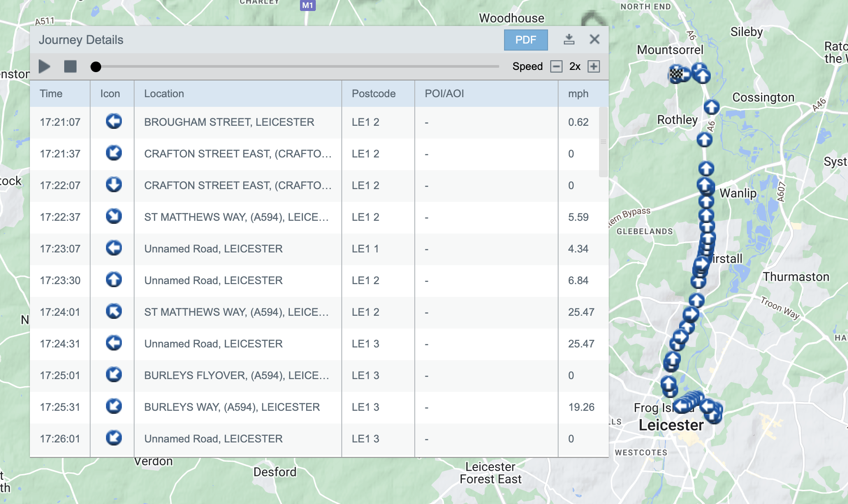Click the chequered finish flag on the map
Image resolution: width=848 pixels, height=504 pixels.
pos(676,74)
